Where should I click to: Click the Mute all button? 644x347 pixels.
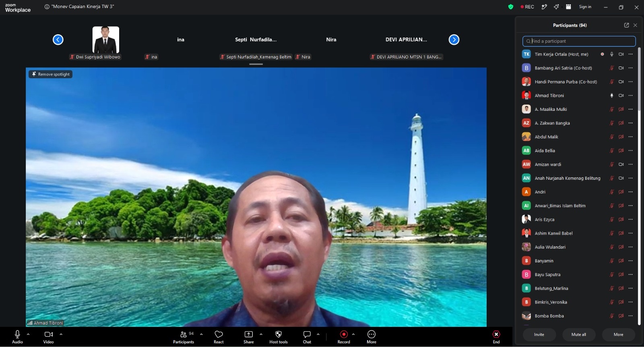pyautogui.click(x=579, y=335)
